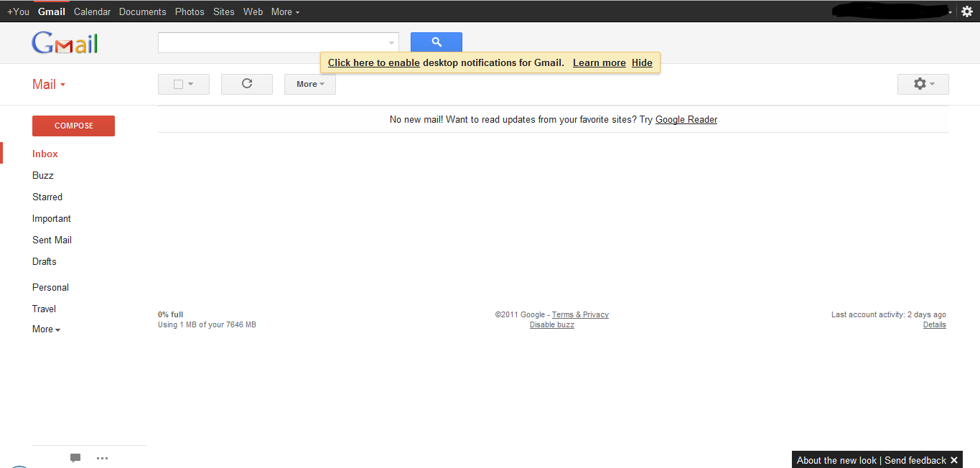This screenshot has width=980, height=468.
Task: Open the Personal label
Action: click(50, 287)
